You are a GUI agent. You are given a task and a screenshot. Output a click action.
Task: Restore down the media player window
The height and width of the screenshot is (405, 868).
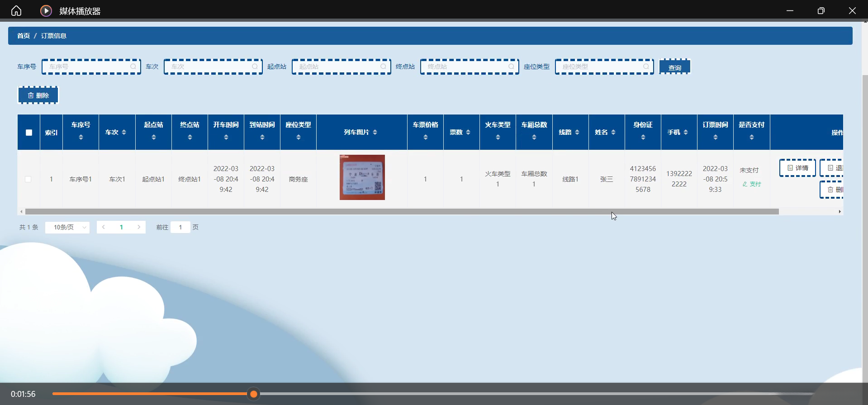[x=821, y=10]
